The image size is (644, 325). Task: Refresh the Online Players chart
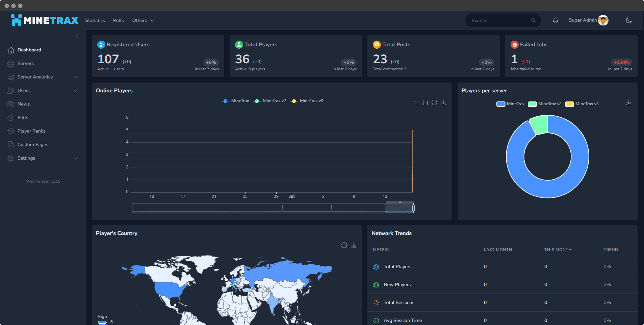tap(434, 102)
